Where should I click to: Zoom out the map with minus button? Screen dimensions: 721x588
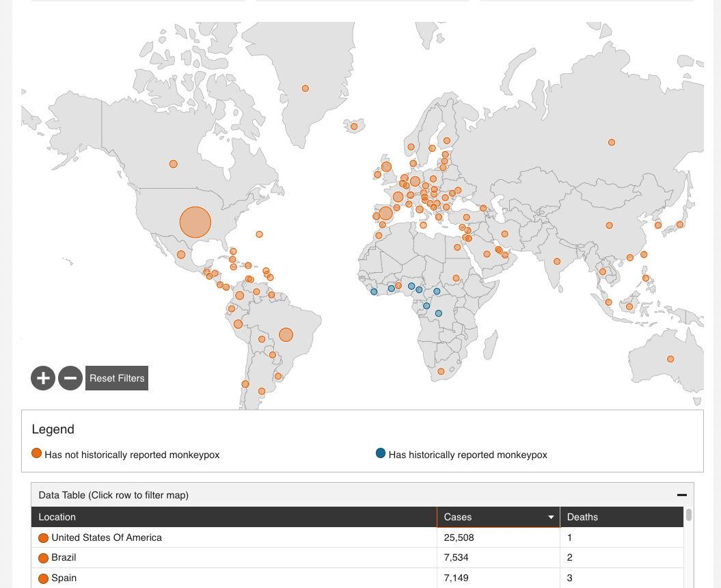coord(70,377)
